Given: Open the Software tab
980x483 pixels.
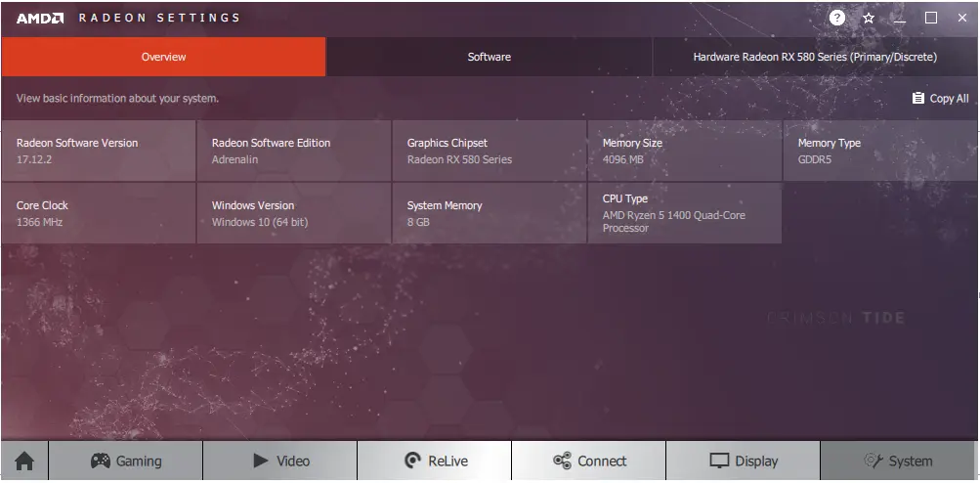Looking at the screenshot, I should [489, 57].
